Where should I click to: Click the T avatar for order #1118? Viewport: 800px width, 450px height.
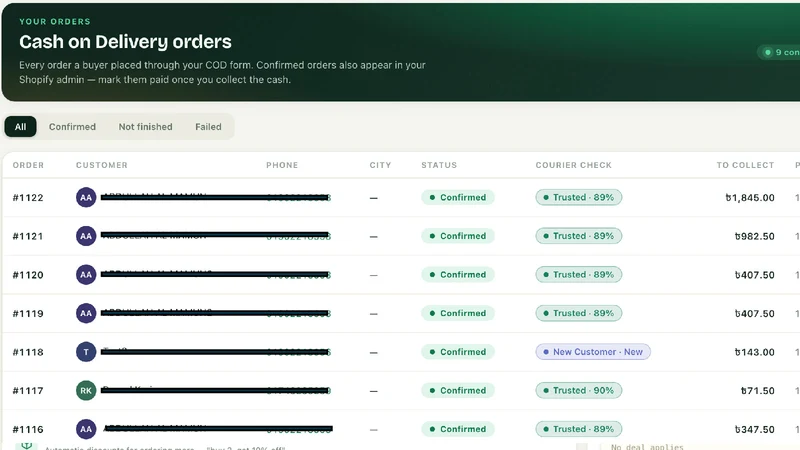(86, 352)
